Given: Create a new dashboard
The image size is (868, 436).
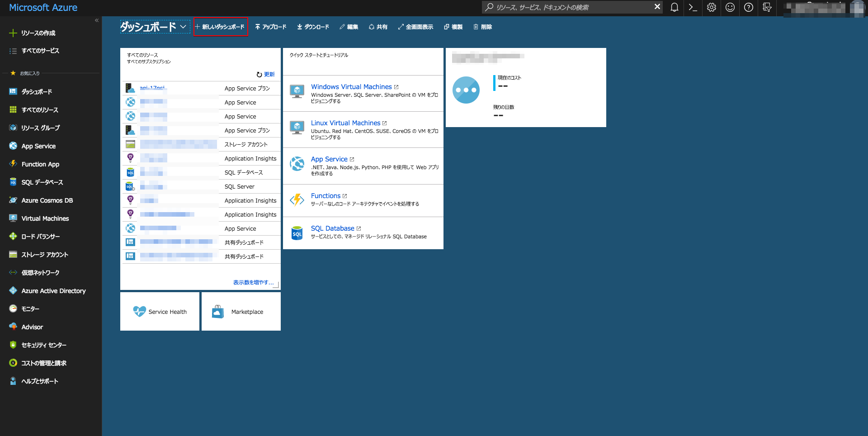Looking at the screenshot, I should pyautogui.click(x=220, y=27).
